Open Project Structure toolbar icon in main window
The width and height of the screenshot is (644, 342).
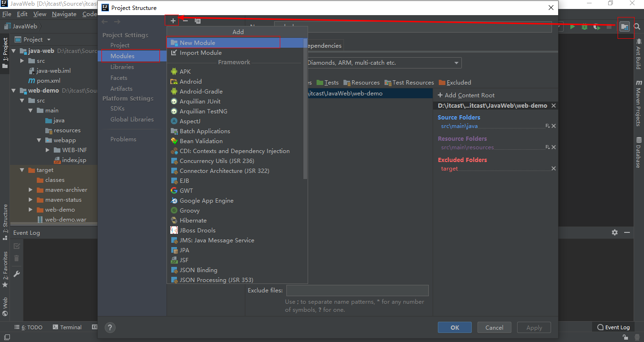click(x=625, y=27)
